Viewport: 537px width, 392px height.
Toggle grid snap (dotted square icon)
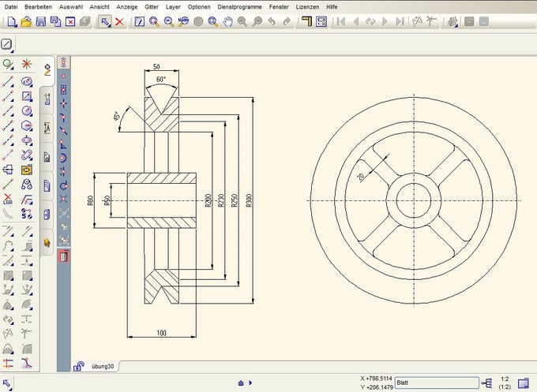coord(64,90)
